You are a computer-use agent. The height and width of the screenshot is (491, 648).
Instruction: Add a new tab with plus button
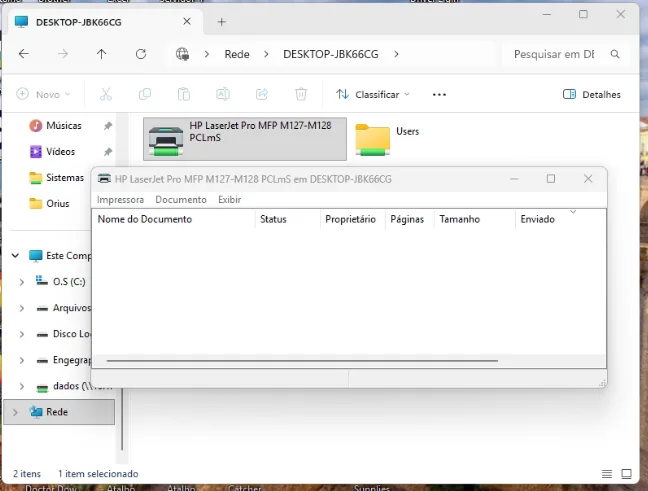(222, 22)
